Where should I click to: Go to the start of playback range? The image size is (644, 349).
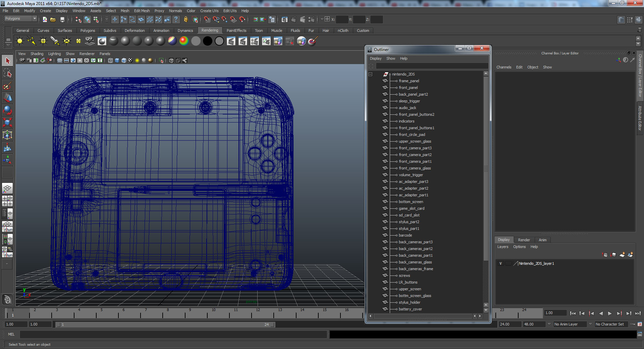tap(573, 313)
